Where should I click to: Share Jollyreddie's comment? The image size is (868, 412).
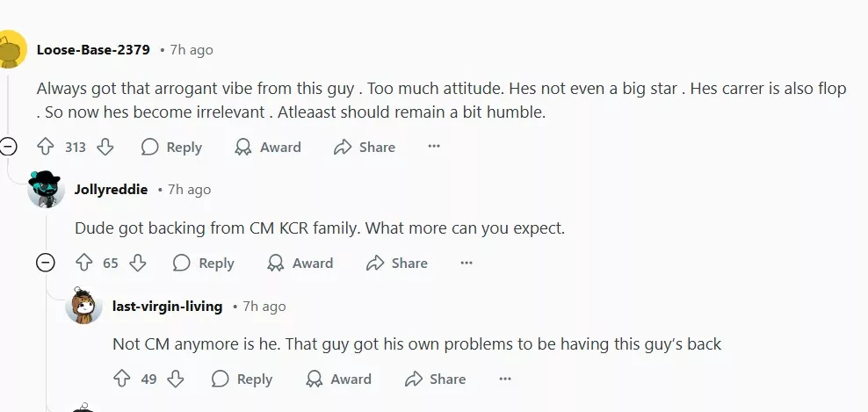coord(397,263)
